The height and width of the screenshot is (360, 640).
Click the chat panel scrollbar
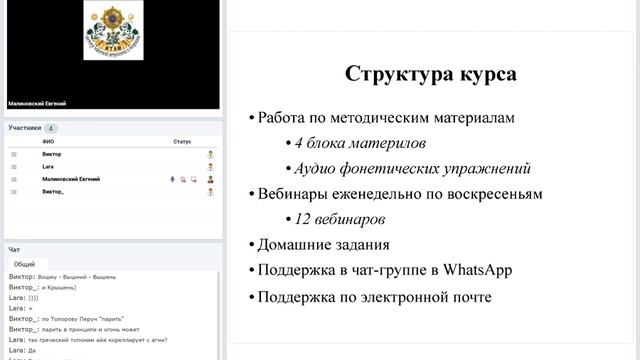pos(218,315)
